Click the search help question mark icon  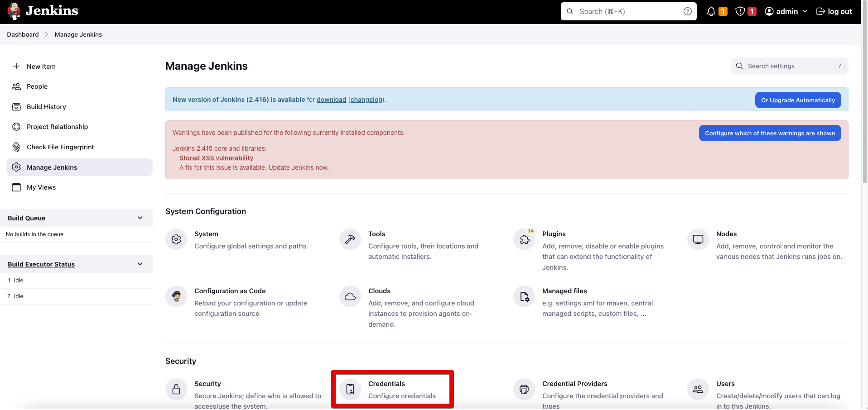[x=687, y=11]
